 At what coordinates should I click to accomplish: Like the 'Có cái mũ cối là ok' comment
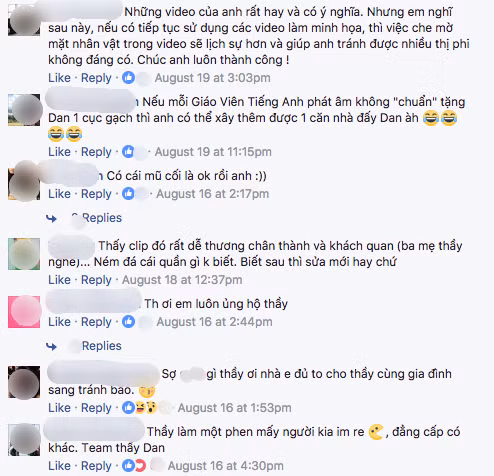[x=59, y=194]
